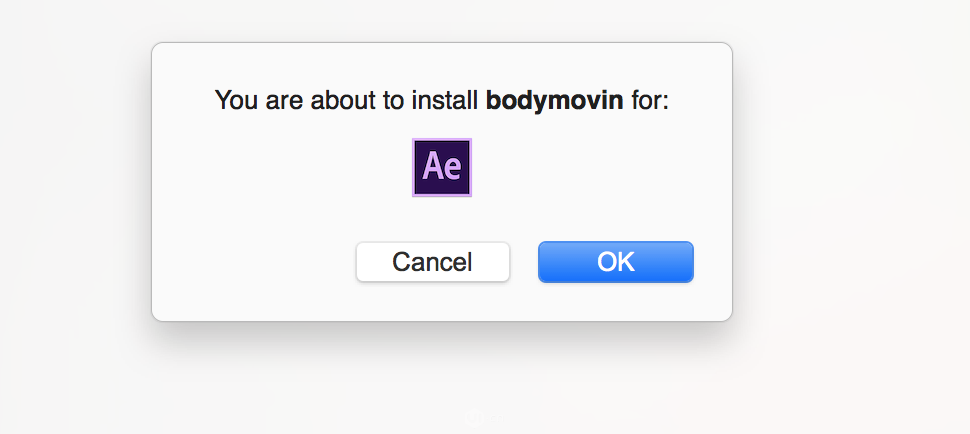The width and height of the screenshot is (970, 434).
Task: Confirm bodymovin installation with OK
Action: click(x=615, y=262)
